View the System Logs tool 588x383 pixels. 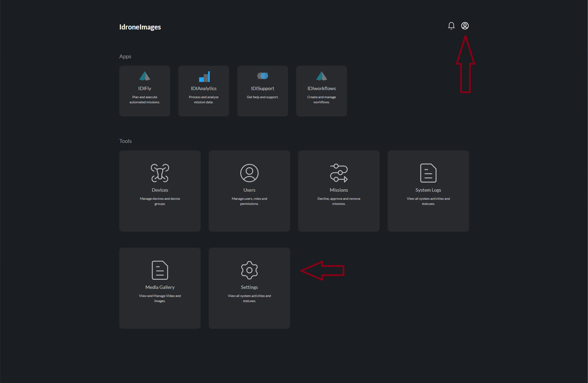(x=428, y=191)
